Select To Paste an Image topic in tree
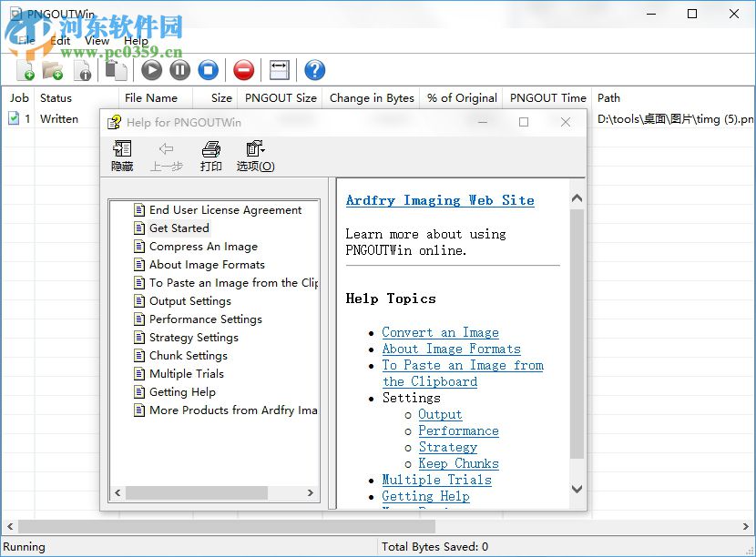756x557 pixels. [x=233, y=283]
